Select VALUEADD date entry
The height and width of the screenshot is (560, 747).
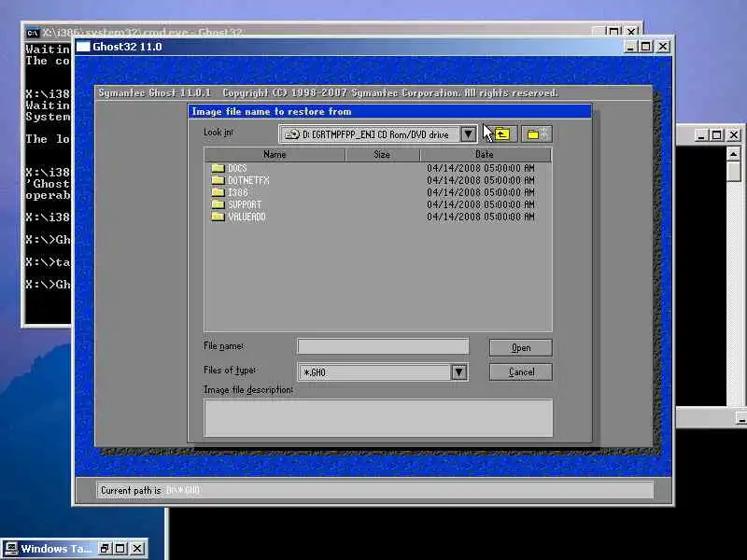click(x=480, y=217)
